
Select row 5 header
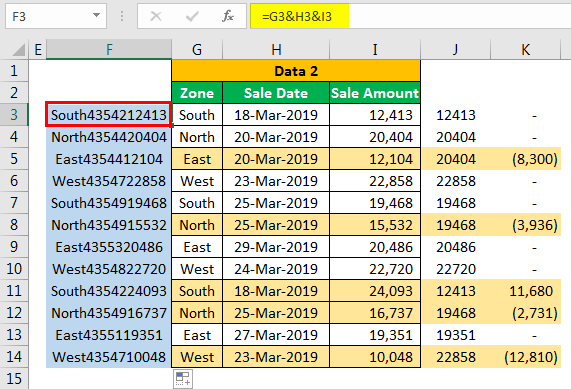click(14, 159)
